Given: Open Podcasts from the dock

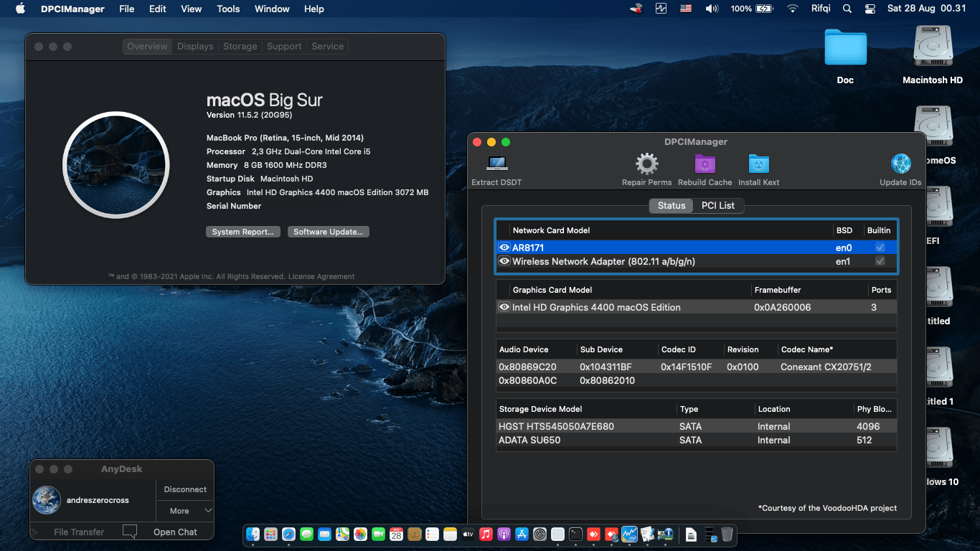Looking at the screenshot, I should [504, 534].
